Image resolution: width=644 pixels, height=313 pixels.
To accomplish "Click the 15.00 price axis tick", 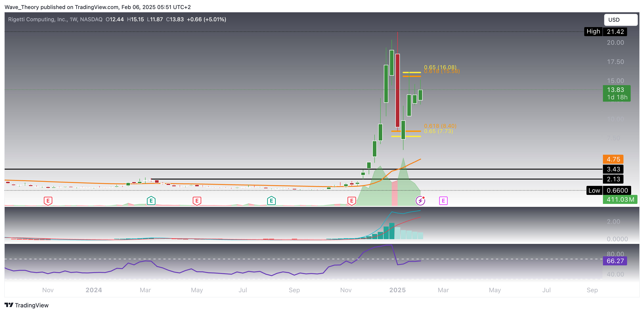I will (615, 81).
